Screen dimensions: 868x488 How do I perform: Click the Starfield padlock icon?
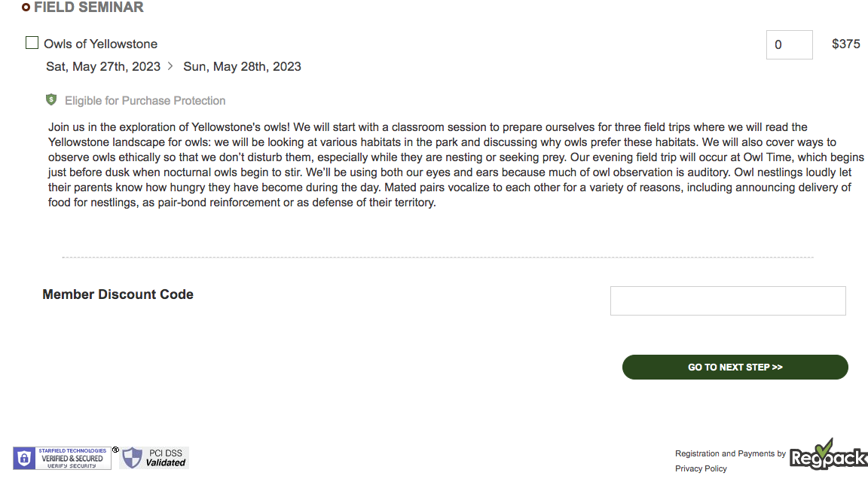(25, 458)
